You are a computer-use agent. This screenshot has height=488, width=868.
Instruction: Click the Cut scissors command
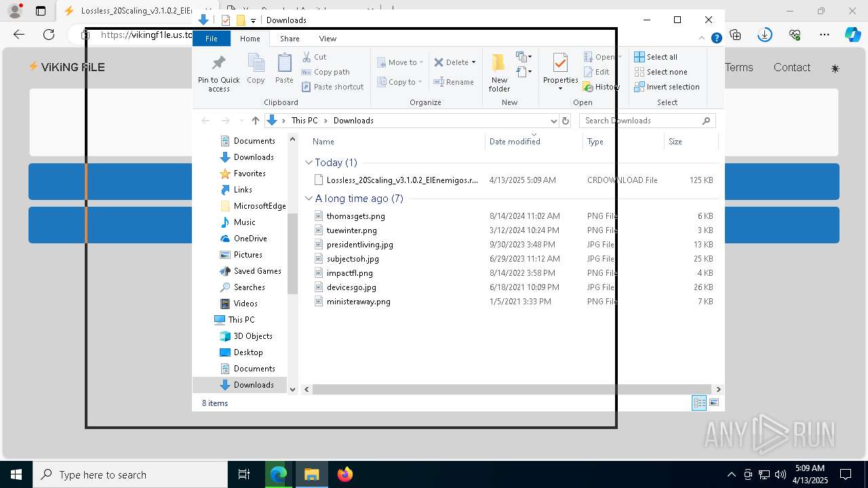pyautogui.click(x=314, y=57)
